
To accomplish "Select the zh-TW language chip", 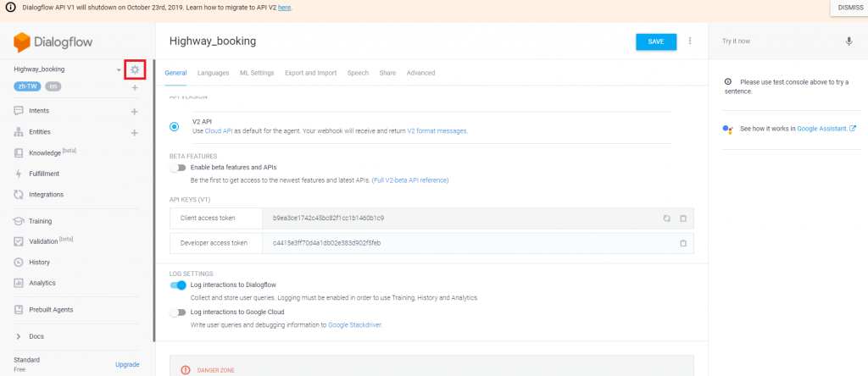I will [28, 86].
